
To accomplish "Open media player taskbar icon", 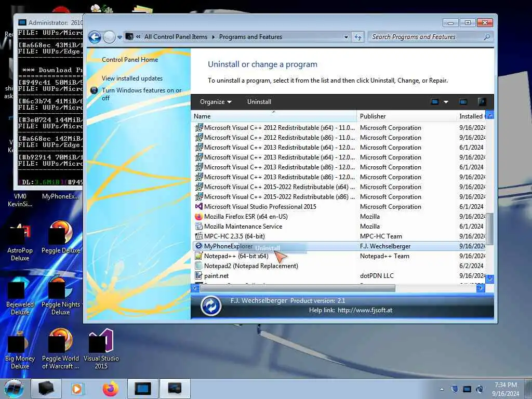I will click(x=77, y=389).
